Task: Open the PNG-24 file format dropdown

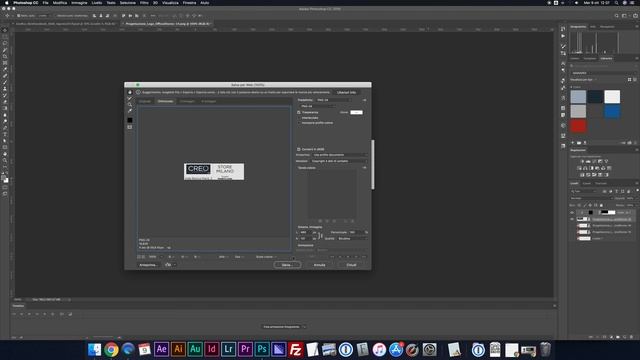Action: click(317, 106)
